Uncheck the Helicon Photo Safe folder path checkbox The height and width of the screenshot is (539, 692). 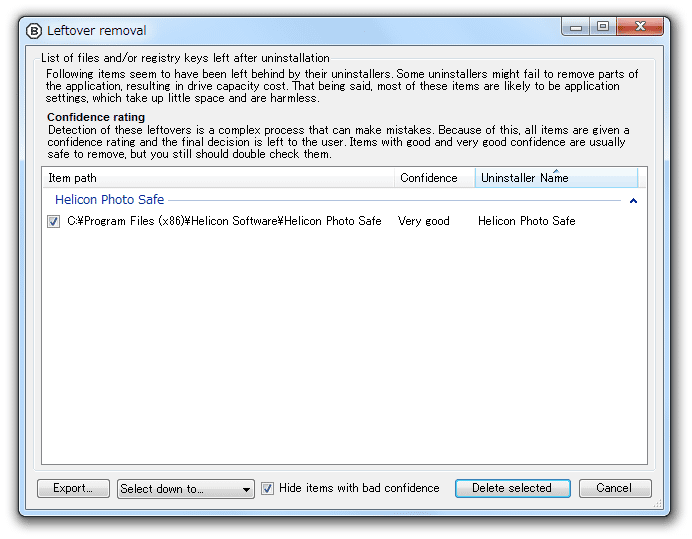pyautogui.click(x=53, y=221)
